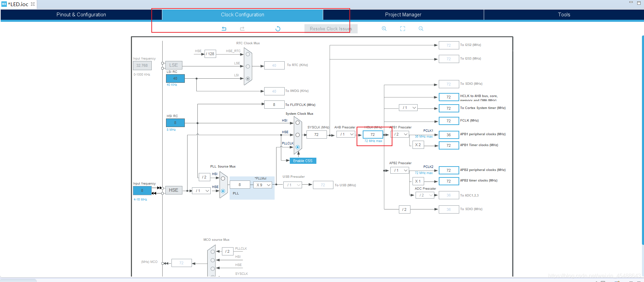The width and height of the screenshot is (644, 282).
Task: Click the refresh/reset clock icon
Action: [278, 29]
